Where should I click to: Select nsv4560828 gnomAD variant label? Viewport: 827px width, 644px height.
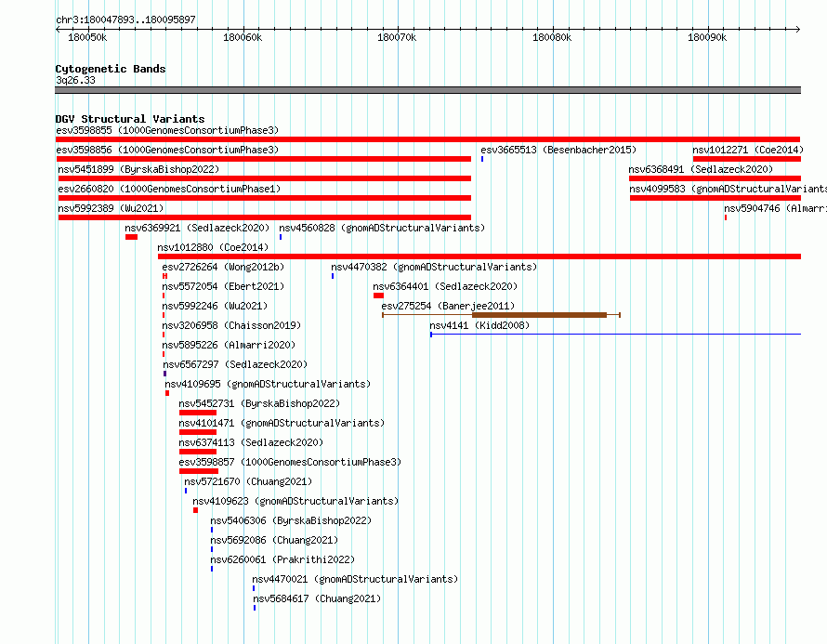click(382, 228)
